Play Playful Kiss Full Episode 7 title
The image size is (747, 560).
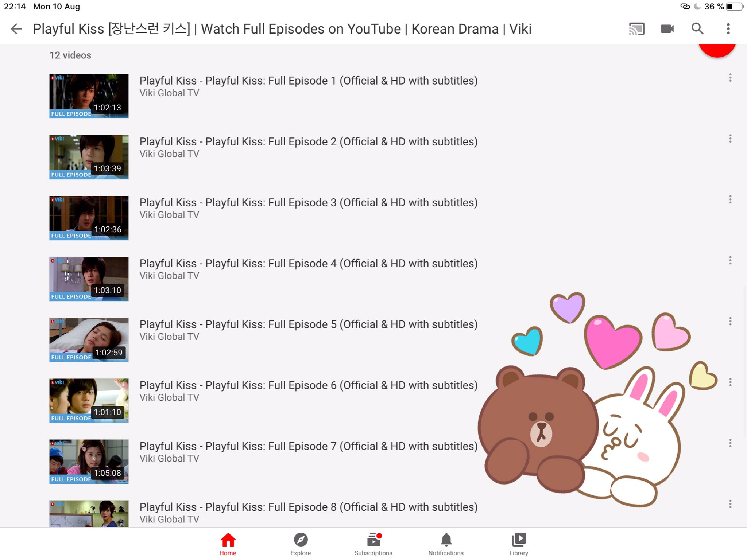309,446
